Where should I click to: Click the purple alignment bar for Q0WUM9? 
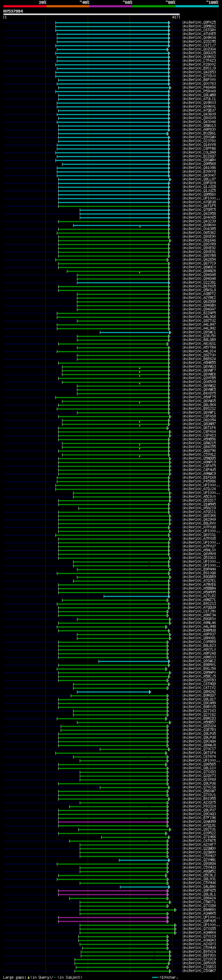point(113,822)
